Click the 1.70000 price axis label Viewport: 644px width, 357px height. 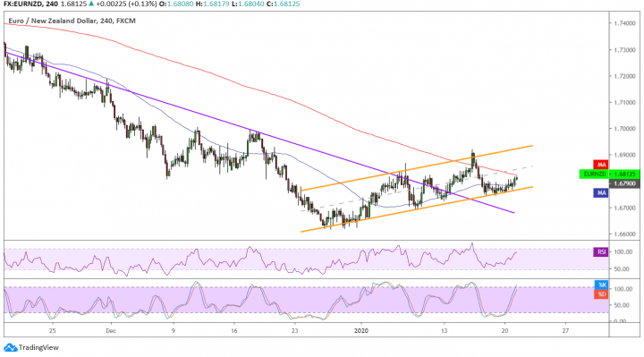(x=624, y=129)
